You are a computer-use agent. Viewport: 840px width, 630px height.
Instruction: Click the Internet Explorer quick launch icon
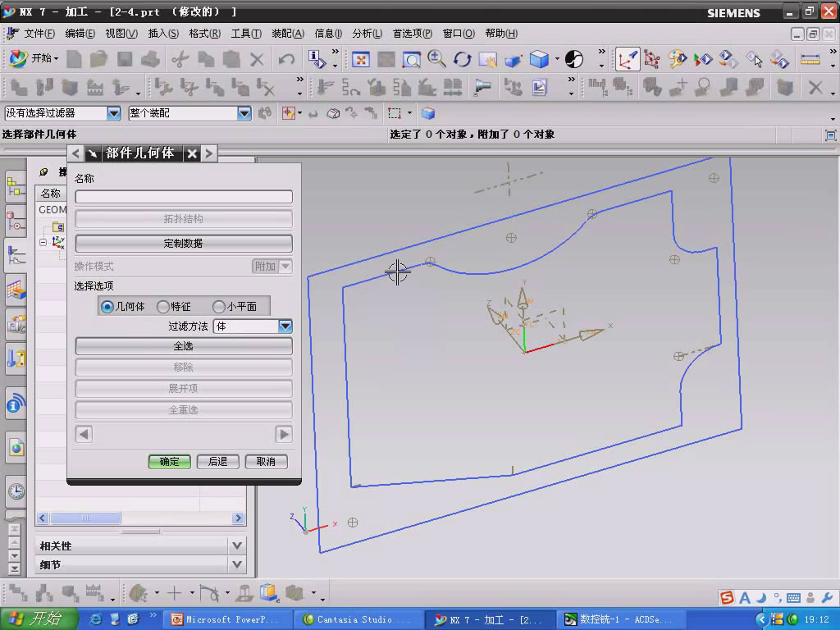(x=96, y=619)
